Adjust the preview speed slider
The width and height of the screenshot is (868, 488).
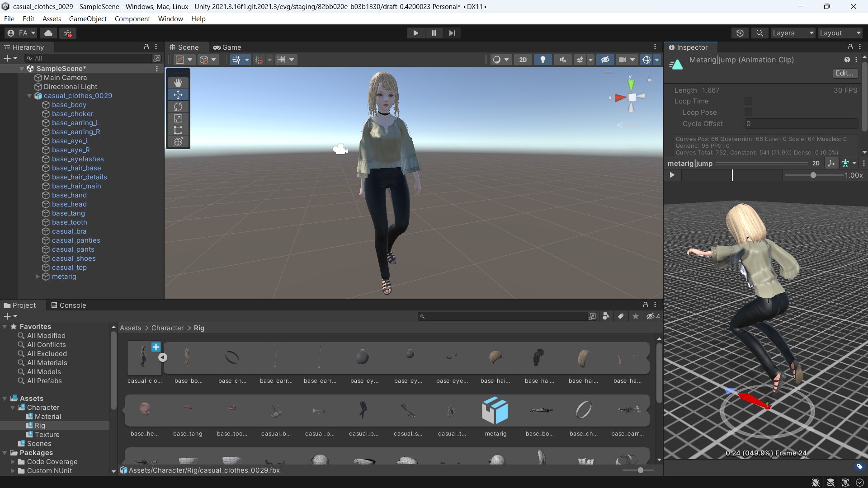pos(813,175)
